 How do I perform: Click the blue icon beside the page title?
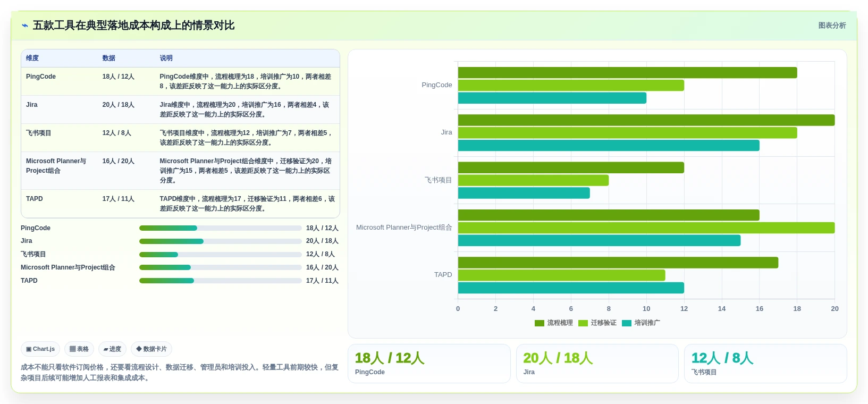(24, 26)
